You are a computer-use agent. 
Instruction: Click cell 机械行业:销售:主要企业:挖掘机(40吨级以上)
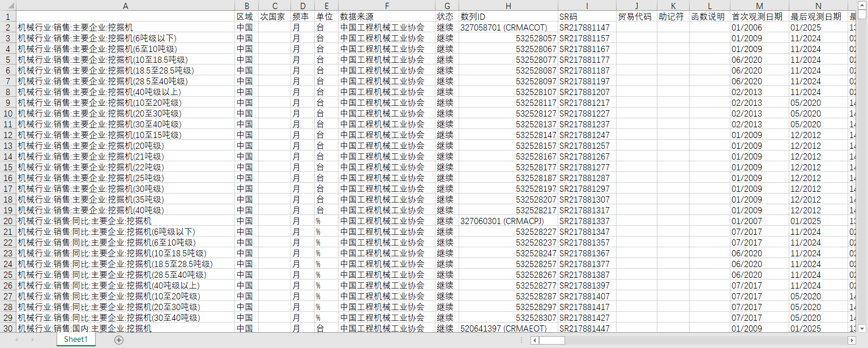click(125, 92)
